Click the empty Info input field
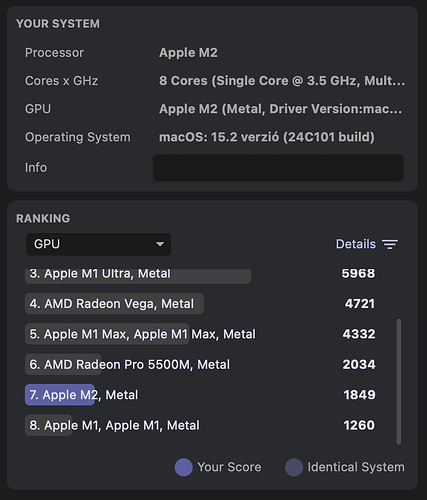 tap(278, 168)
